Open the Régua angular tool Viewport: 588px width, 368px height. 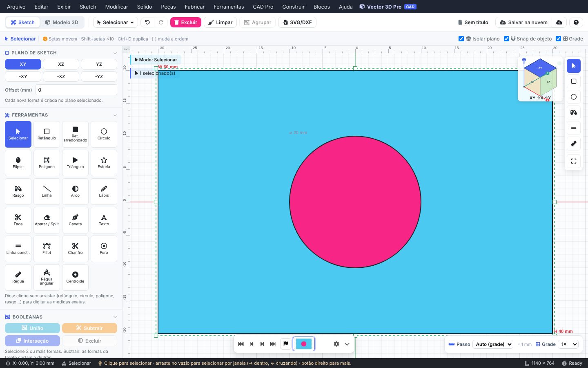tap(47, 277)
